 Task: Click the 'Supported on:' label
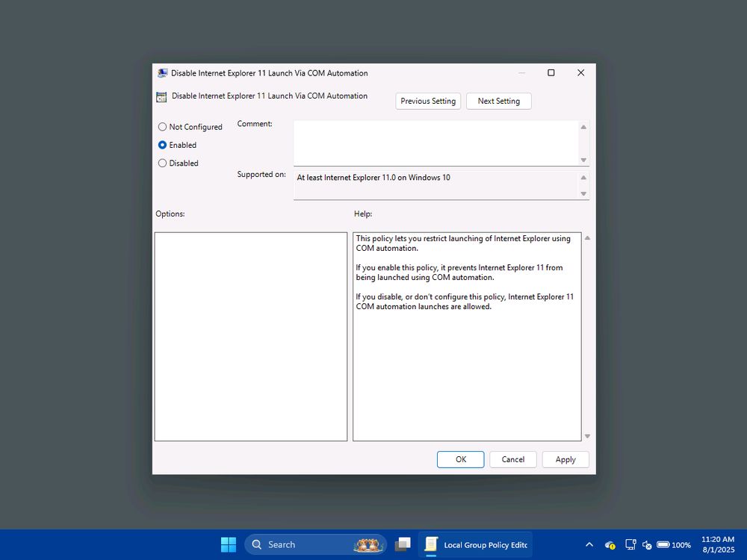click(x=261, y=174)
